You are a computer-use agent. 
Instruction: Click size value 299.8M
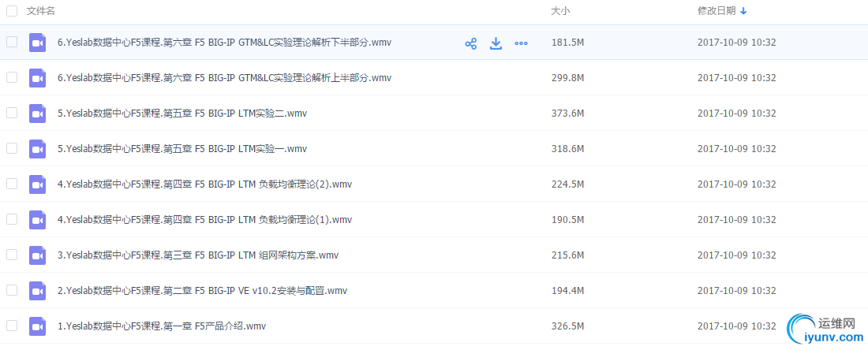tap(568, 78)
